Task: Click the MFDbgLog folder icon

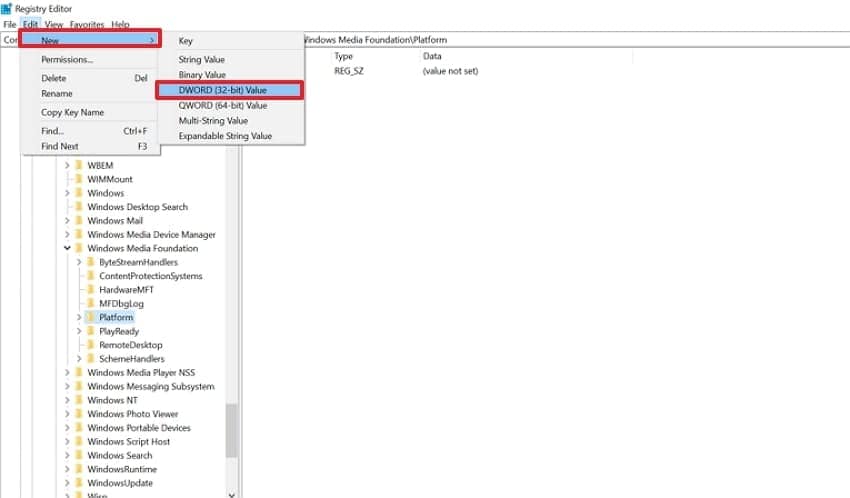Action: coord(91,303)
